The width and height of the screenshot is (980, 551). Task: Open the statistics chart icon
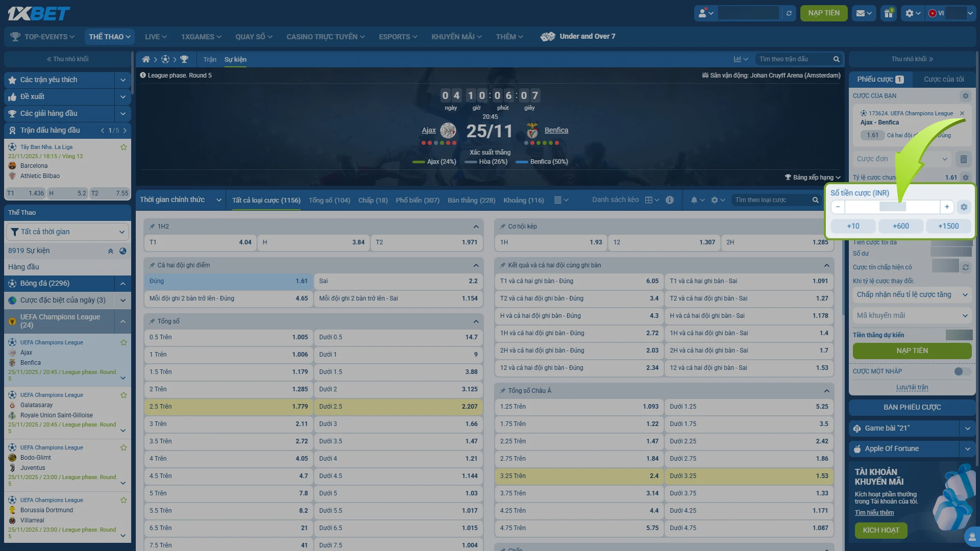pos(740,59)
